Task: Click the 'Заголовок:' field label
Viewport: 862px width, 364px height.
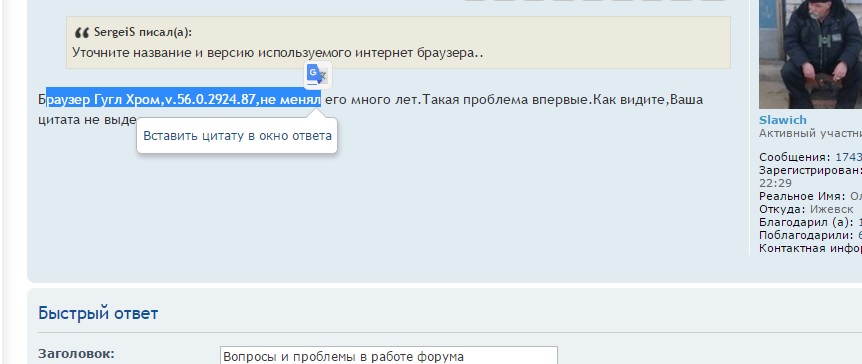Action: 76,354
